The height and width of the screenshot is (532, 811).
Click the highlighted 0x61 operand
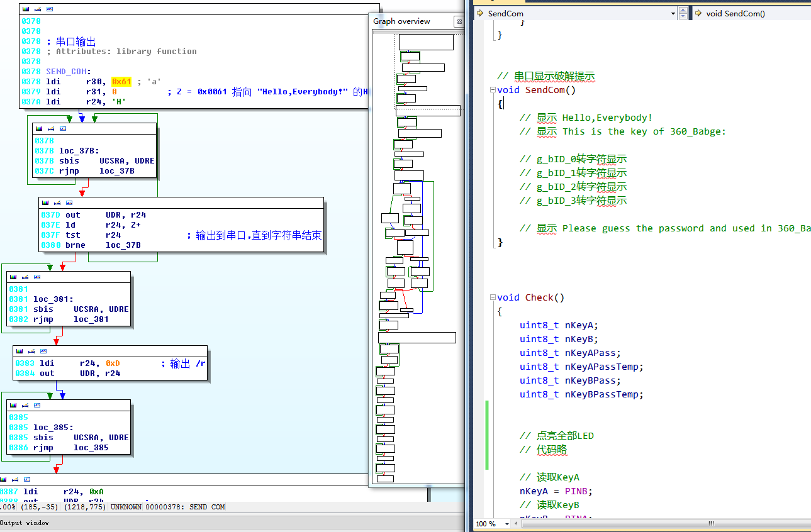[x=121, y=82]
